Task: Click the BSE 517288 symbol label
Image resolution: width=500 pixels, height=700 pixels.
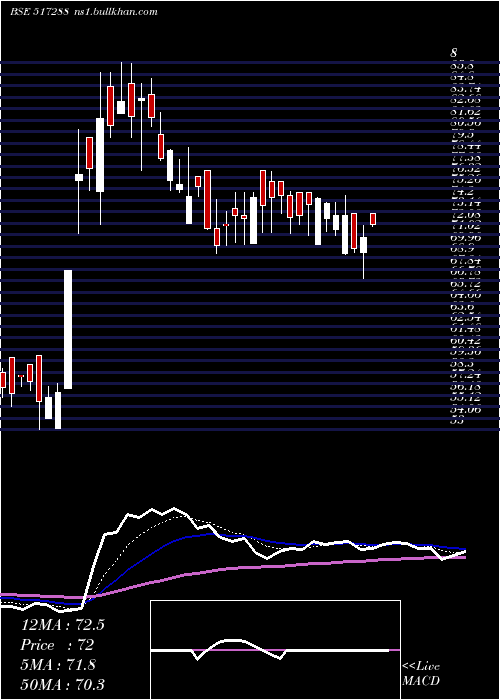Action: pos(39,12)
